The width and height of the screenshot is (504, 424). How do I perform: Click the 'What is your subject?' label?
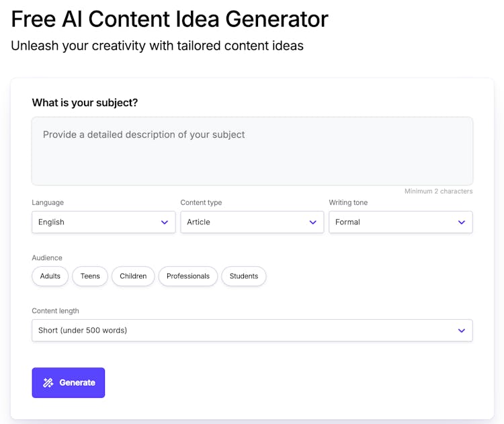coord(85,103)
